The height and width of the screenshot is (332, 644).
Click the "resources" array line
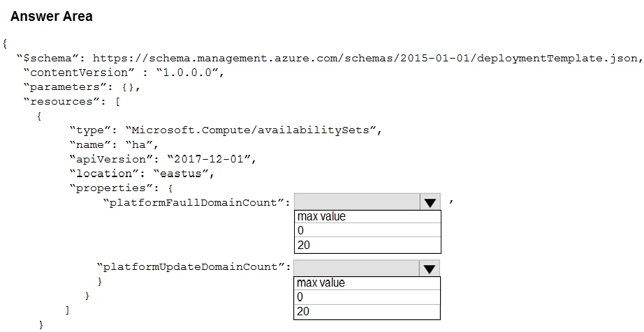coord(72,102)
